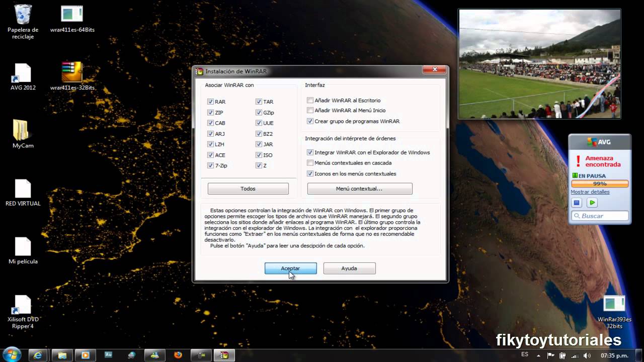The height and width of the screenshot is (362, 644).
Task: Open Adobe Audition taskbar icon
Action: [x=108, y=355]
